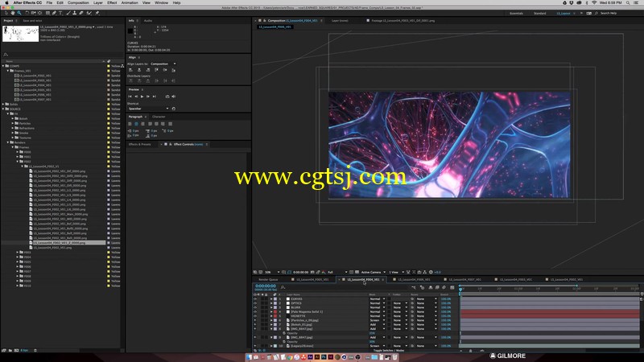
Task: Switch to the Effects & Presets tab
Action: tap(139, 145)
